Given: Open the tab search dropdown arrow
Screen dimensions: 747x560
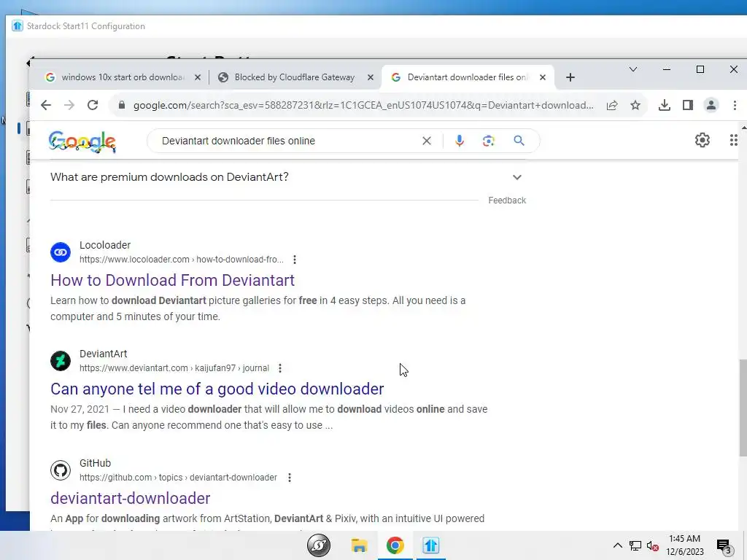Looking at the screenshot, I should click(632, 69).
